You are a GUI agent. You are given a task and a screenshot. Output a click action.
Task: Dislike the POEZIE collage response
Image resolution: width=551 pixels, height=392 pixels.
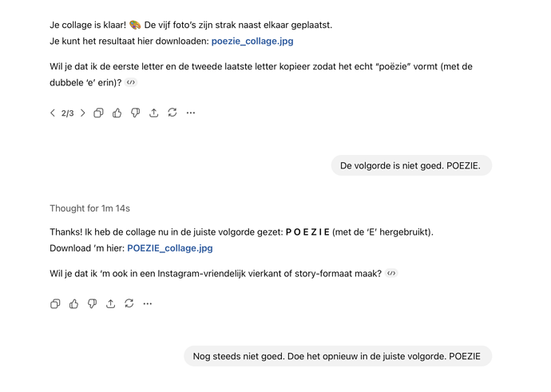[x=92, y=304]
